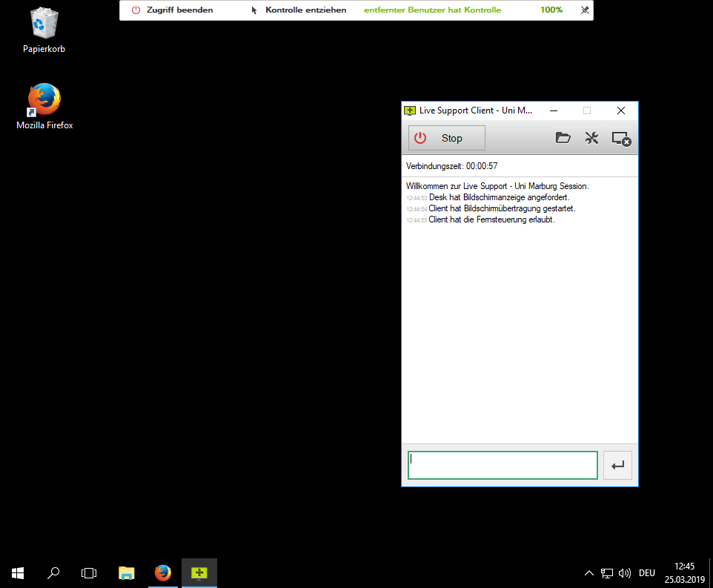
Task: Focus the chat message input field
Action: pos(503,465)
